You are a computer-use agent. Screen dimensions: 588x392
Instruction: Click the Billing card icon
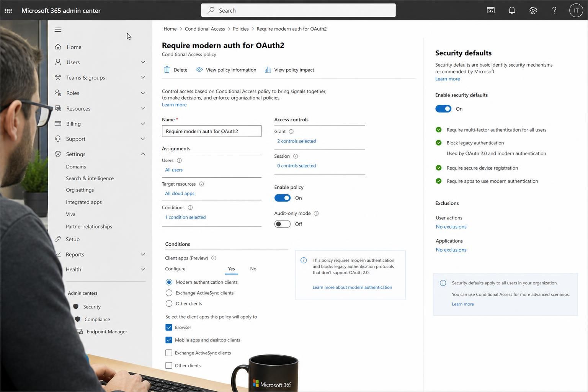[58, 123]
